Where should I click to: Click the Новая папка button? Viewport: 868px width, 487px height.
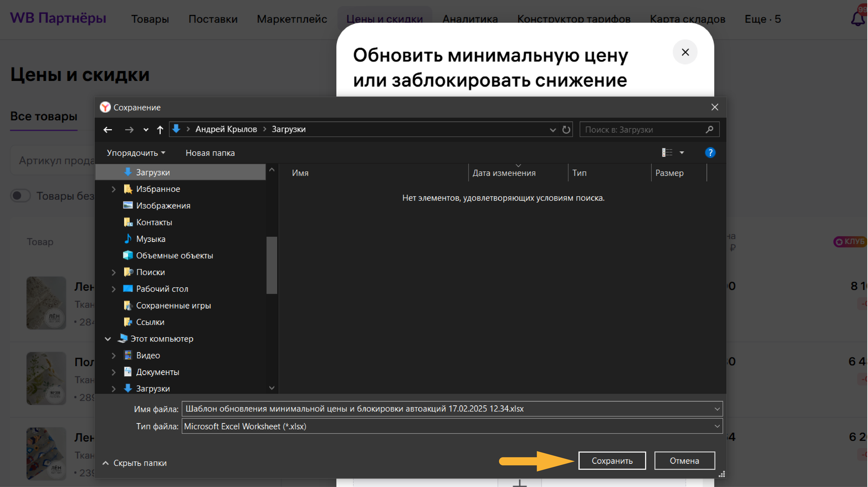coord(210,153)
